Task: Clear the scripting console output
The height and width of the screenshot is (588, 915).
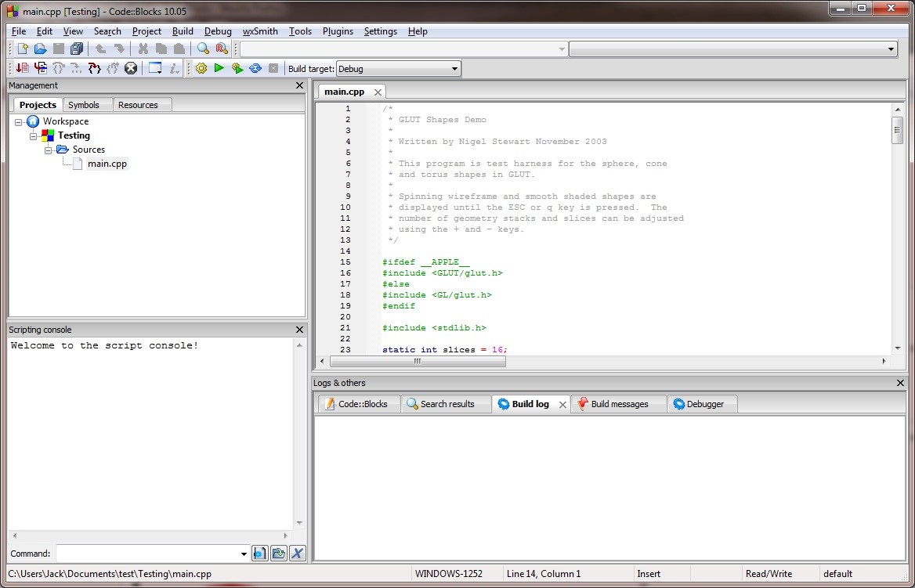Action: pos(297,554)
